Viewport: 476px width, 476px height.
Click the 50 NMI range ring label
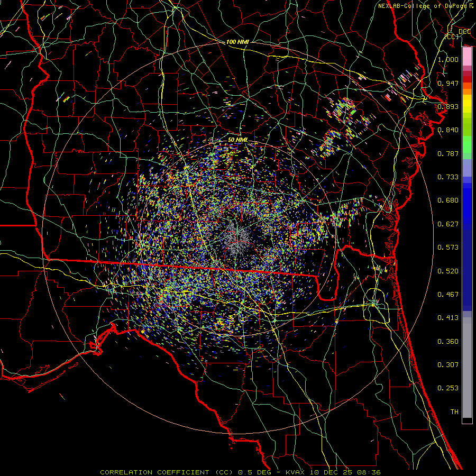click(x=237, y=140)
